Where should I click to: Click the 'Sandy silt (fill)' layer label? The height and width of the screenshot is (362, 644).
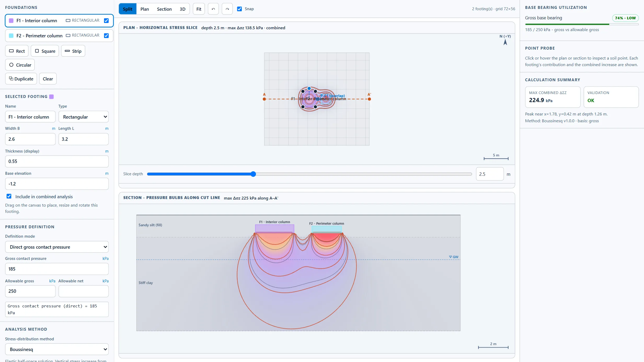(150, 225)
